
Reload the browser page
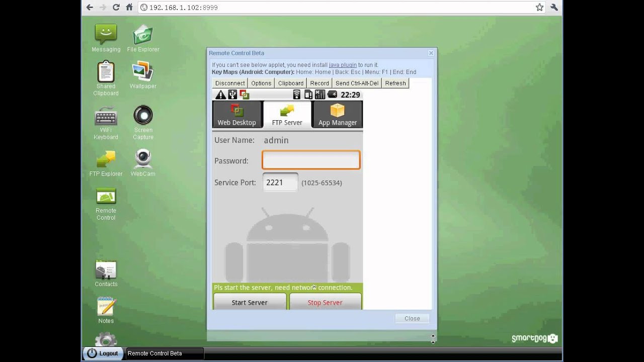116,7
